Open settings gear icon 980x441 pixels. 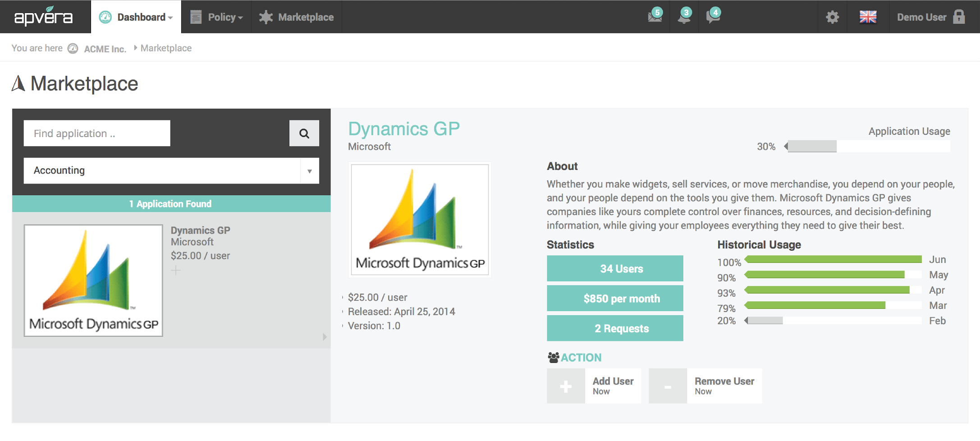tap(832, 17)
